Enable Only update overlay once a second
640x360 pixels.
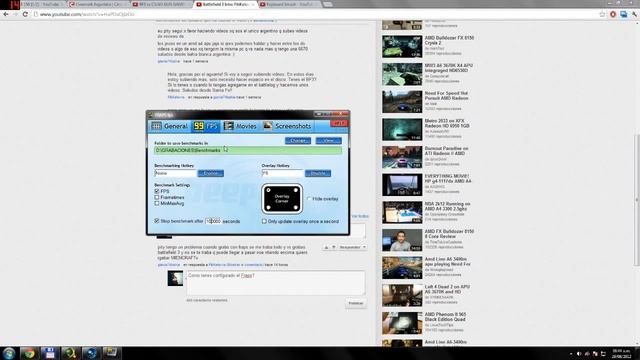click(x=264, y=221)
